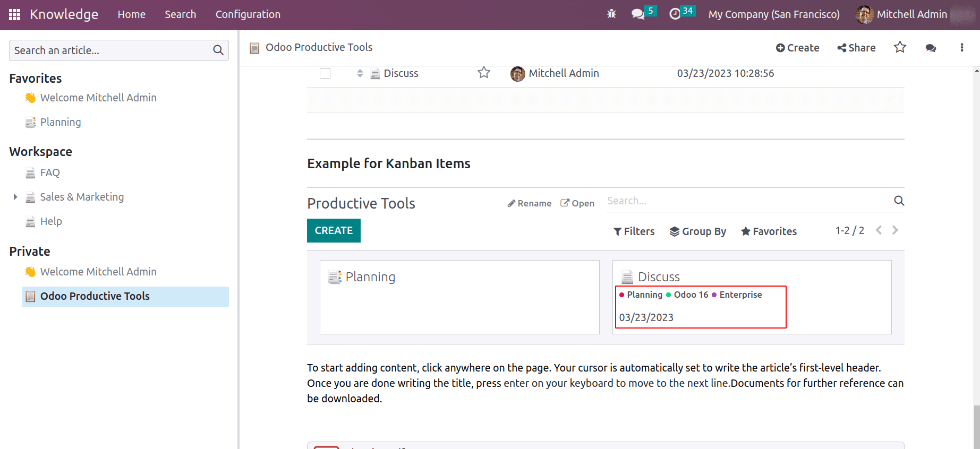Click Create in the article header

coord(797,48)
